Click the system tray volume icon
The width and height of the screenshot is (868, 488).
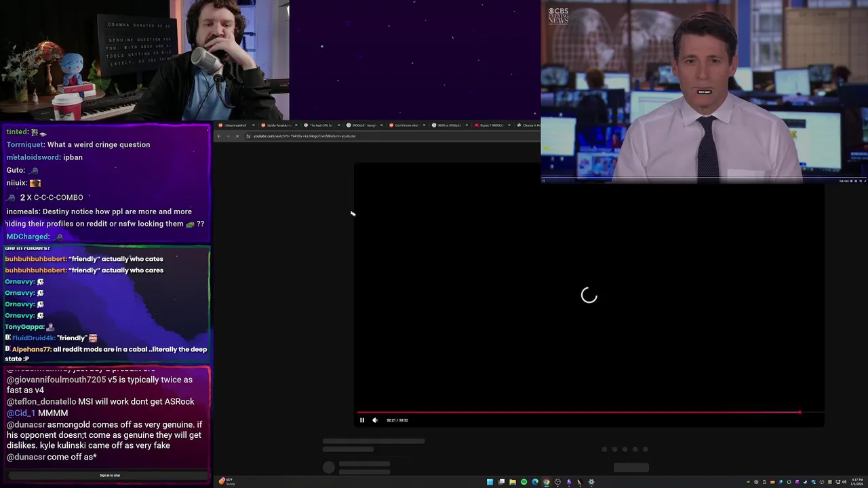843,482
